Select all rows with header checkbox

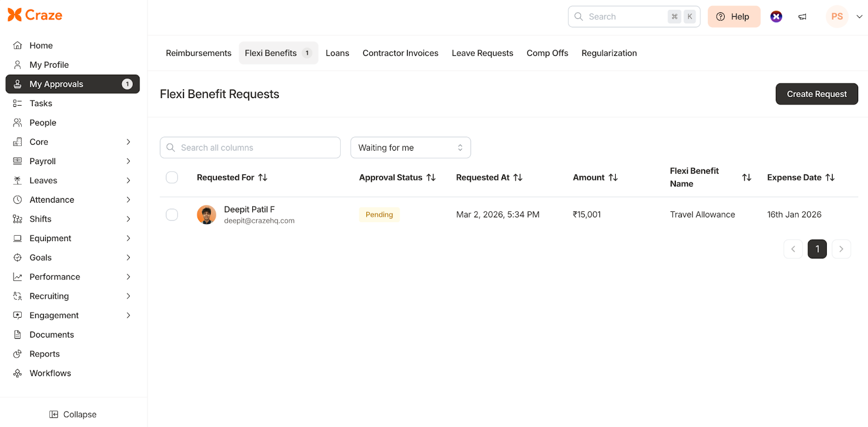point(172,178)
